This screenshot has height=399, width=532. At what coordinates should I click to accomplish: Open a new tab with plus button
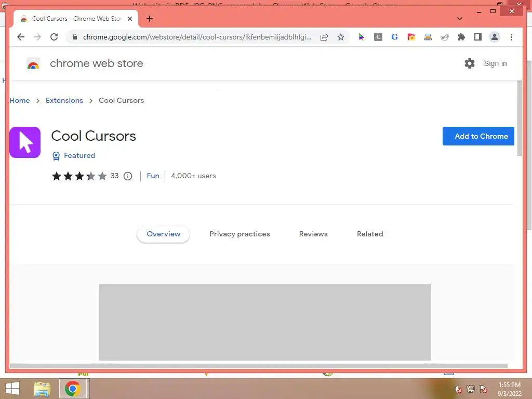tap(149, 19)
